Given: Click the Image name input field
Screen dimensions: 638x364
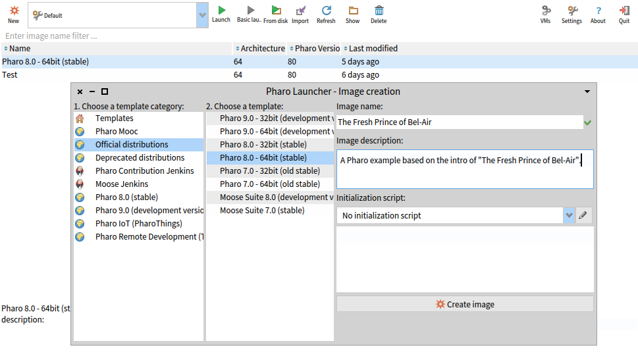Looking at the screenshot, I should click(x=460, y=122).
